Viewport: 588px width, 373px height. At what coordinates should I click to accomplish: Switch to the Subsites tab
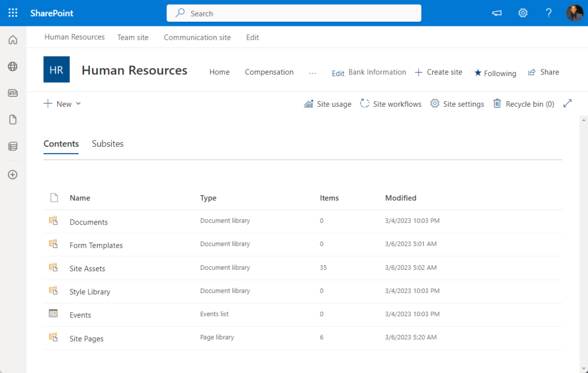[x=107, y=143]
